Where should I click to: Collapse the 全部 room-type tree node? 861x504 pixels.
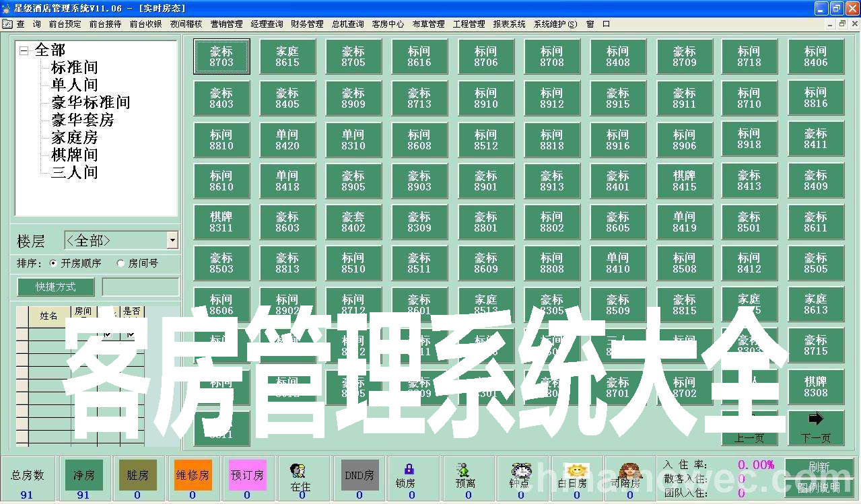pyautogui.click(x=24, y=49)
